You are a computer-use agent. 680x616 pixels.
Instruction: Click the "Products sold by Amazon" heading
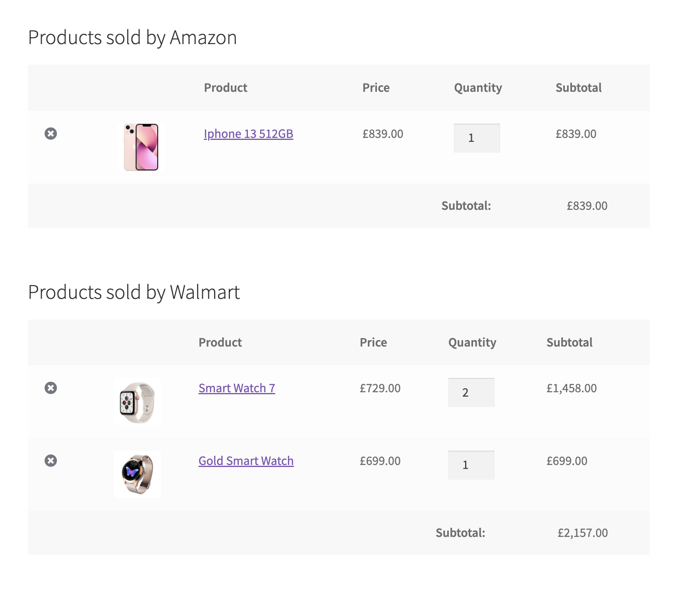click(132, 38)
